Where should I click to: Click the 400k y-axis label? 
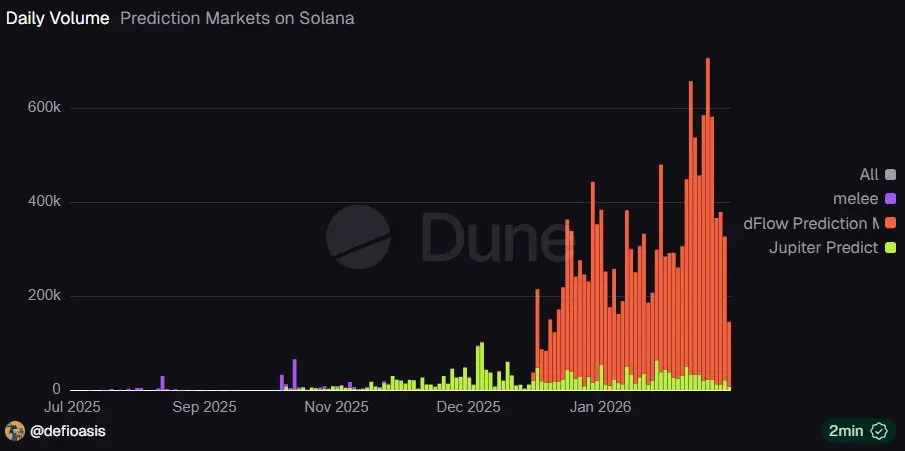click(x=44, y=202)
